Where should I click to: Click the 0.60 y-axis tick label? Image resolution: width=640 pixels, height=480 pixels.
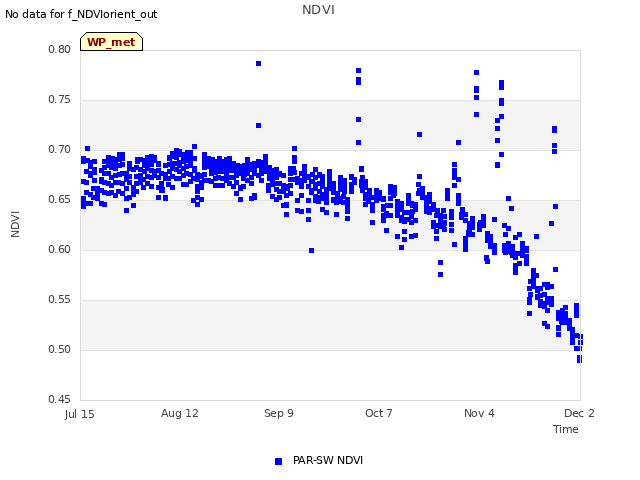60,249
